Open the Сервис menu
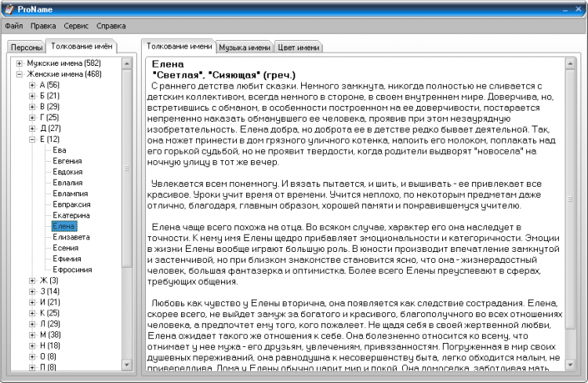This screenshot has height=383, width=588. point(76,26)
